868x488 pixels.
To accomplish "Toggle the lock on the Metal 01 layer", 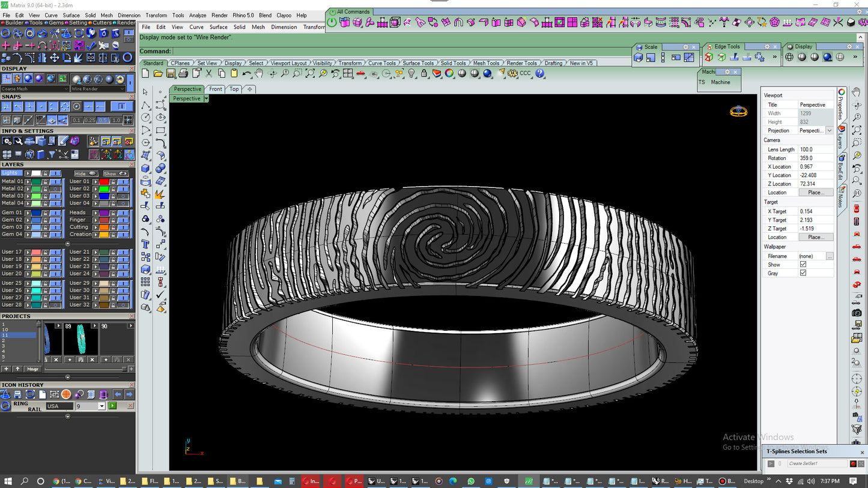I will (46, 181).
